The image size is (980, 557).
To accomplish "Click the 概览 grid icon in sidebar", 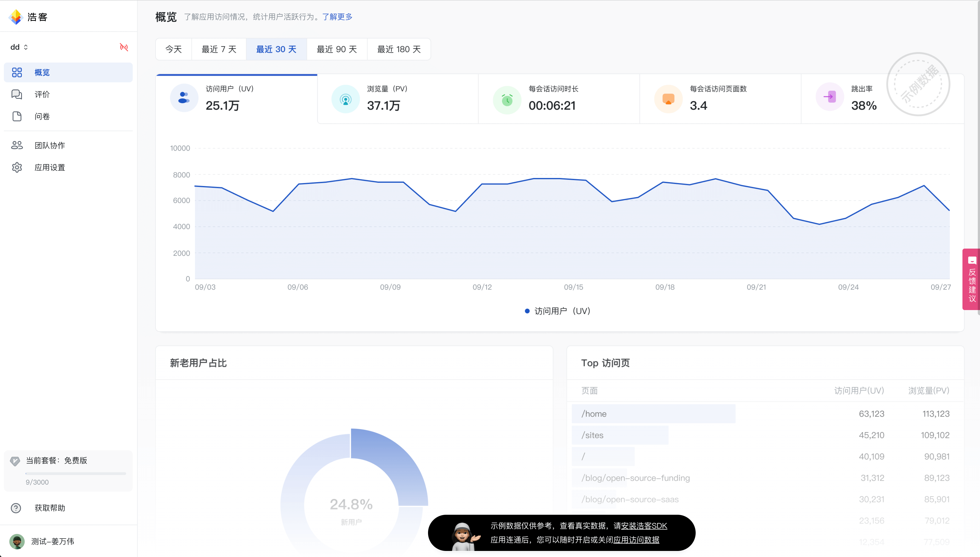I will (17, 72).
